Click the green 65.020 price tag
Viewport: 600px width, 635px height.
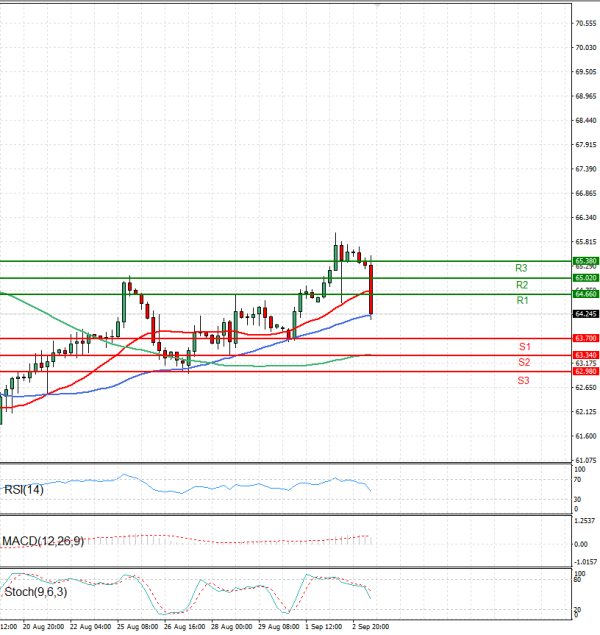[585, 278]
